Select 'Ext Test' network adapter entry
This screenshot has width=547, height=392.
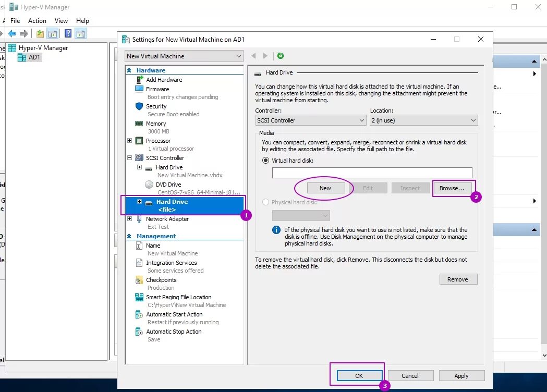pyautogui.click(x=158, y=227)
